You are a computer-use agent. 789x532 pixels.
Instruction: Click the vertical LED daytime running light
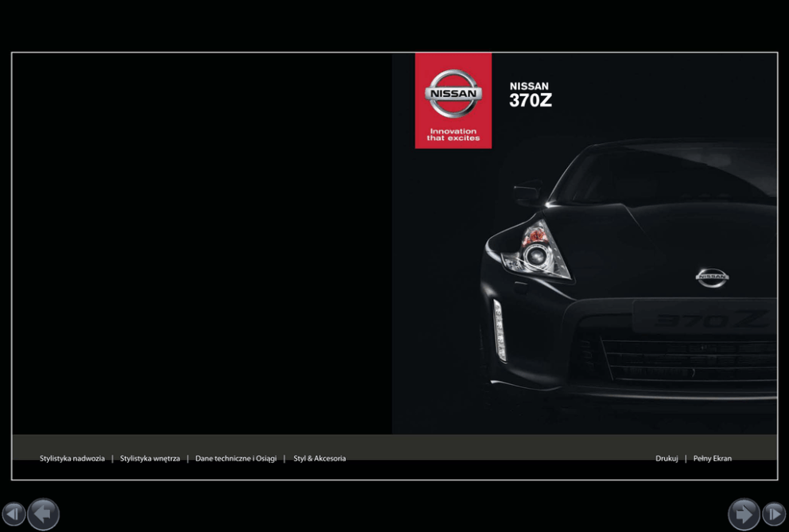499,329
